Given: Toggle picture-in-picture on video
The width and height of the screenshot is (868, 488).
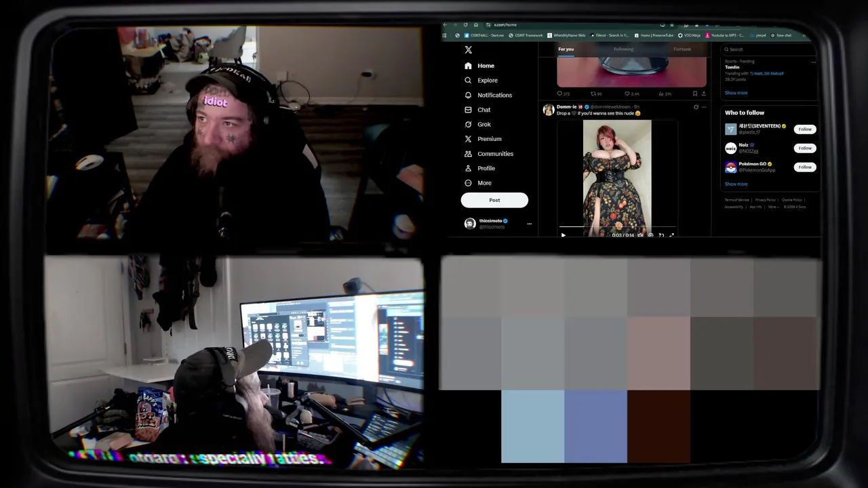Looking at the screenshot, I should point(661,235).
